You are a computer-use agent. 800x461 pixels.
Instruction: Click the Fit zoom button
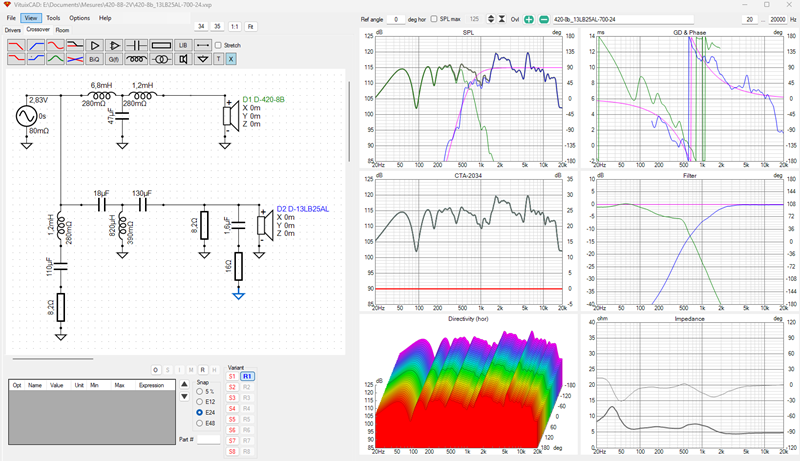[251, 27]
